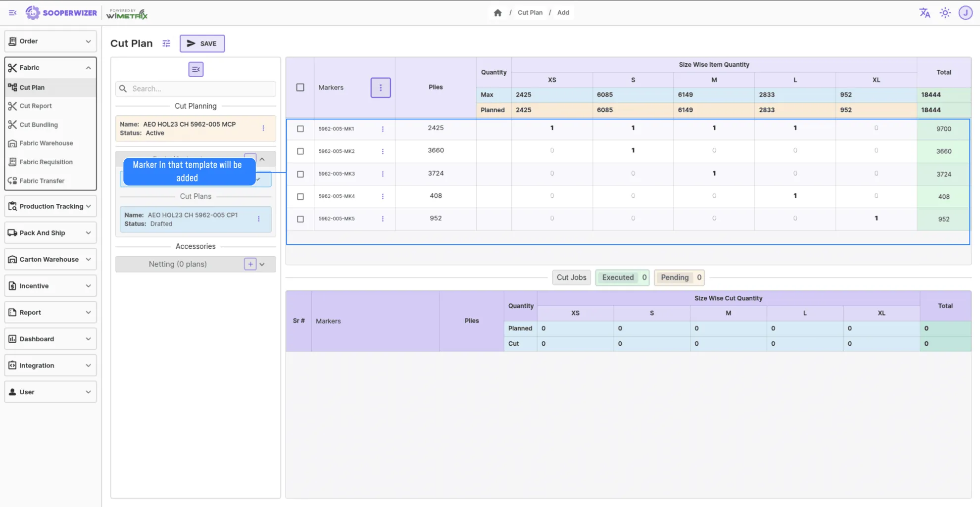This screenshot has height=507, width=980.
Task: Expand the Order sidebar menu
Action: [50, 41]
